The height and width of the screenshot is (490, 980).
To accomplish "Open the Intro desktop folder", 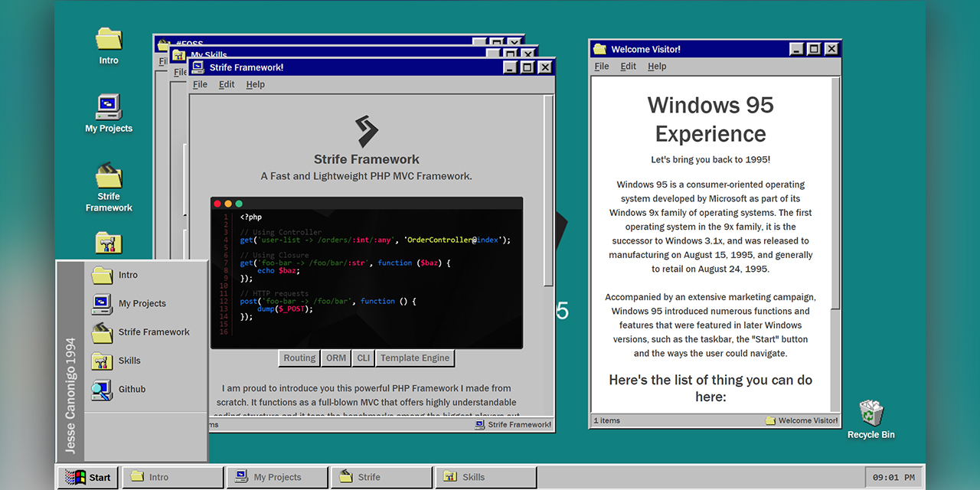I will [x=108, y=42].
